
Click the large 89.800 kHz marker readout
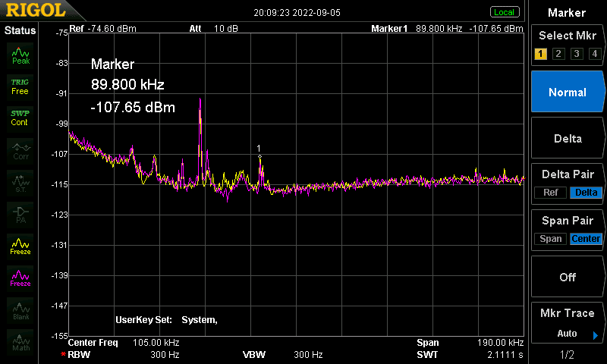pos(127,84)
